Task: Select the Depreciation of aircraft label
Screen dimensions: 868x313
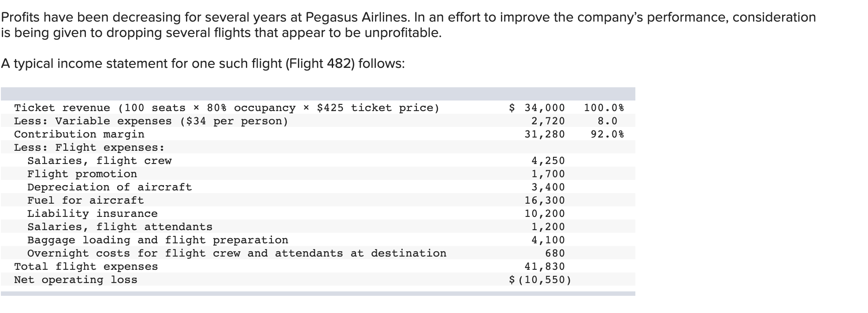Action: coord(110,187)
